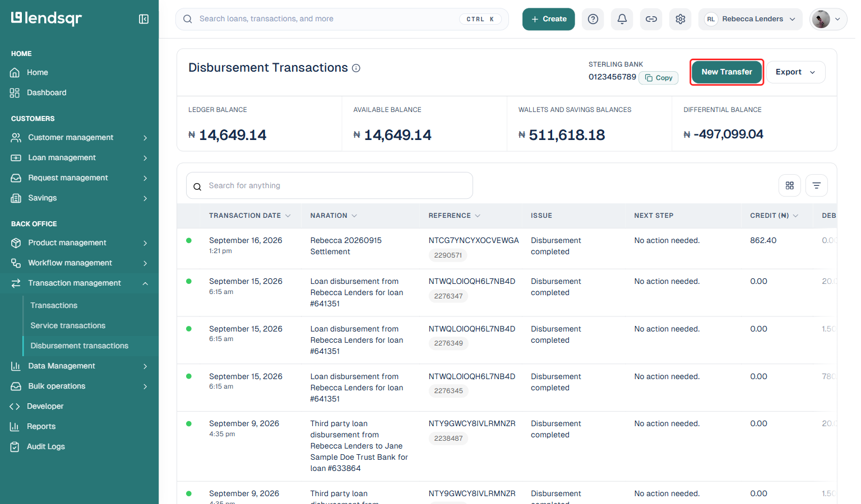Click reference badge 2238487
Screen dimensions: 861x504
(x=448, y=438)
